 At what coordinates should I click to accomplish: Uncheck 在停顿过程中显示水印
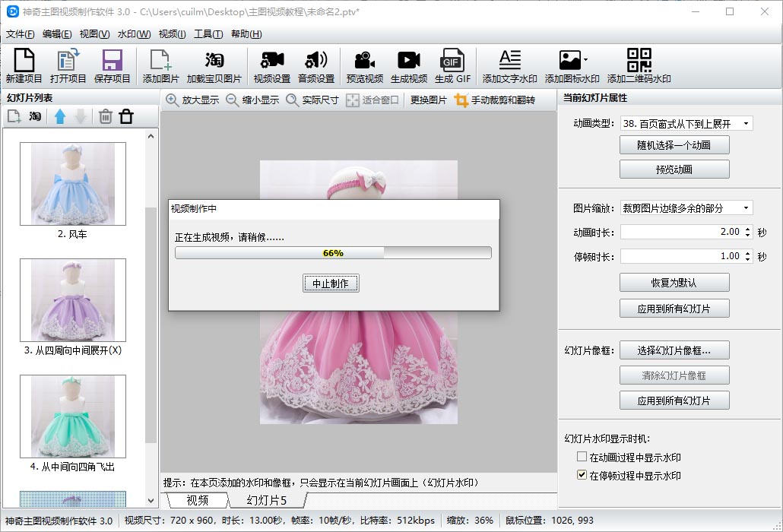582,474
